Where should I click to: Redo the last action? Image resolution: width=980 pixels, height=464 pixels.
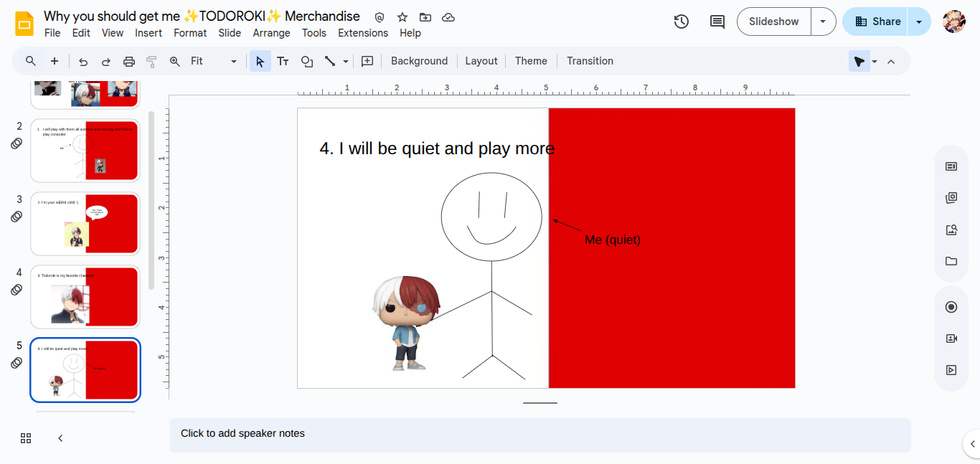pyautogui.click(x=106, y=61)
